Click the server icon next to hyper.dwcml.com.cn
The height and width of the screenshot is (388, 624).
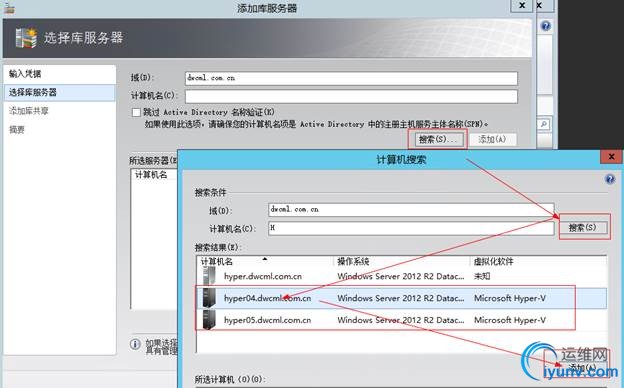[x=209, y=276]
